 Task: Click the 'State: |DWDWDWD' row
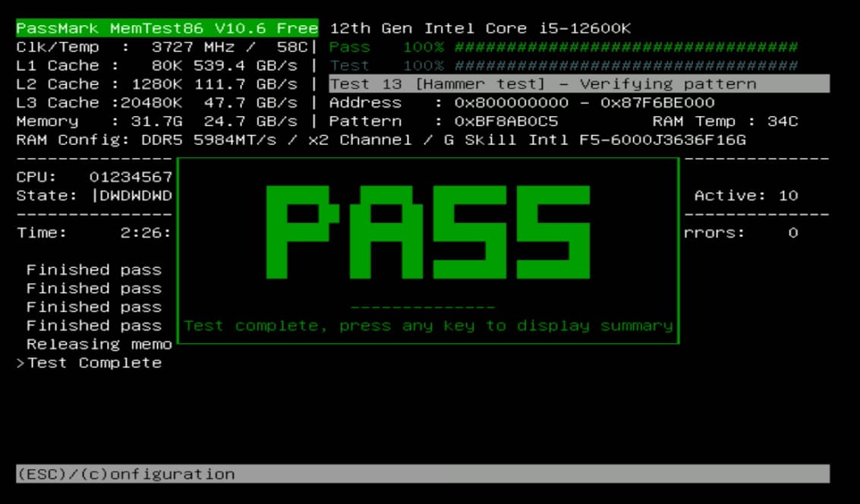click(x=94, y=196)
